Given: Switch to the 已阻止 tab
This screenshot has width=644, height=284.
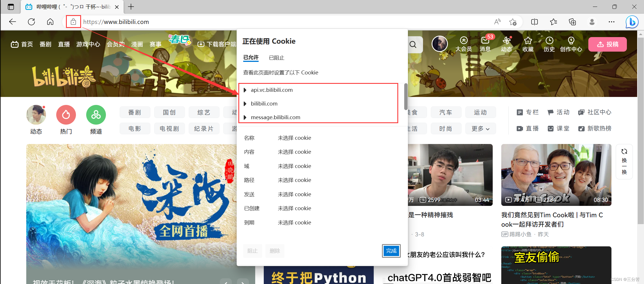Looking at the screenshot, I should tap(277, 58).
